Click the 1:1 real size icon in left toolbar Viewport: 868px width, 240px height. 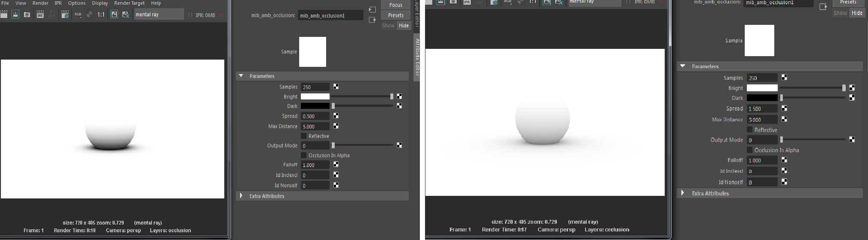101,15
